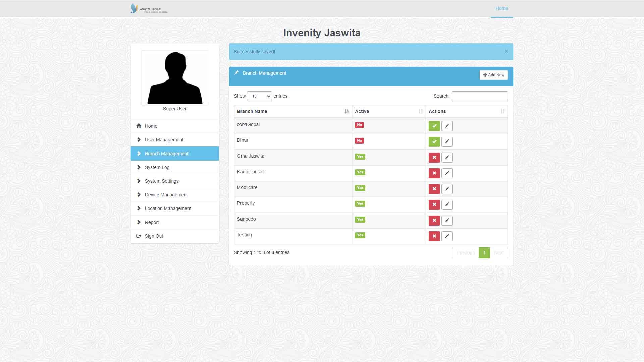
Task: Open User Management in the sidebar
Action: 164,140
